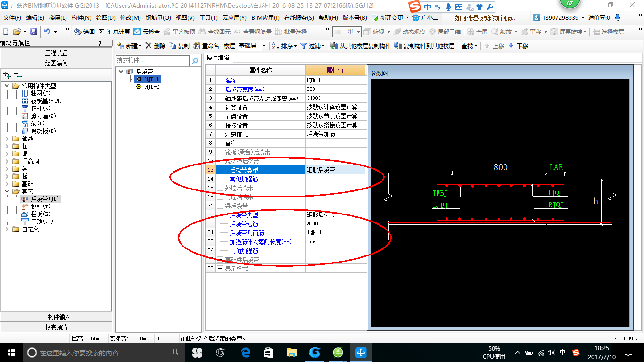Image resolution: width=644 pixels, height=362 pixels.
Task: Collapse the 常用构件类型 folder
Action: pos(7,86)
